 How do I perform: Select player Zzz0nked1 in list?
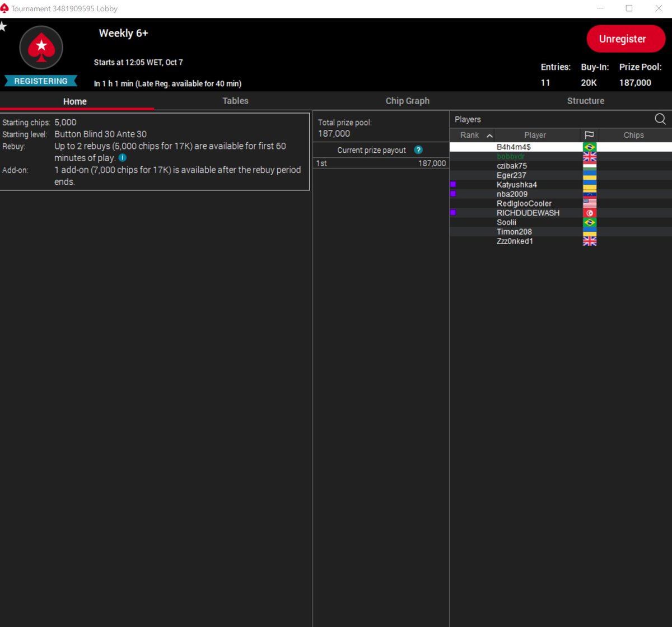coord(561,241)
